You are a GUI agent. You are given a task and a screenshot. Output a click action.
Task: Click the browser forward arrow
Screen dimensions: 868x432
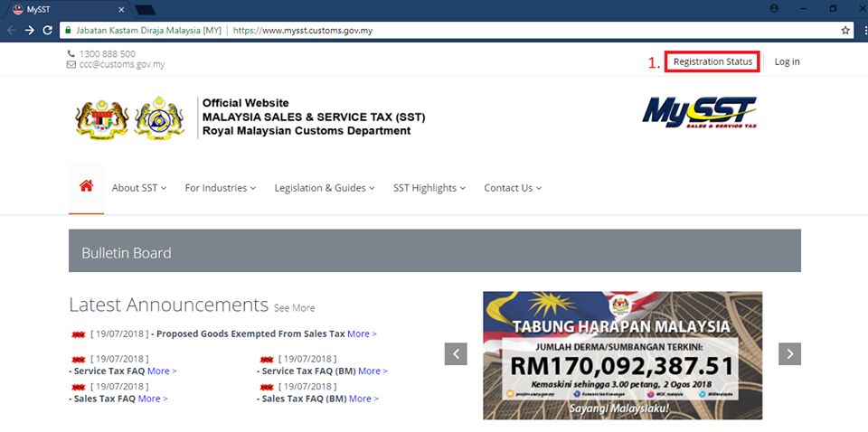(x=30, y=31)
